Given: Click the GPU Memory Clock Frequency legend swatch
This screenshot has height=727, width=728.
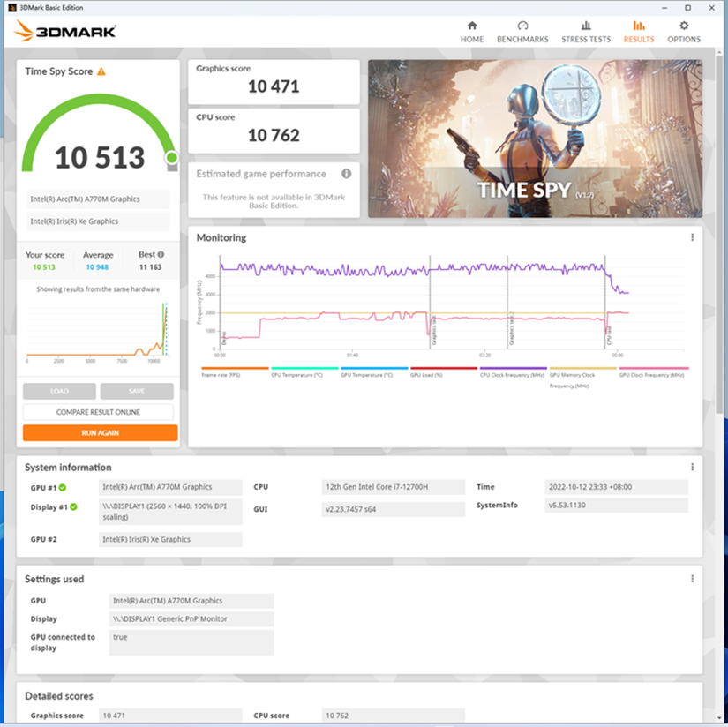Looking at the screenshot, I should point(583,368).
